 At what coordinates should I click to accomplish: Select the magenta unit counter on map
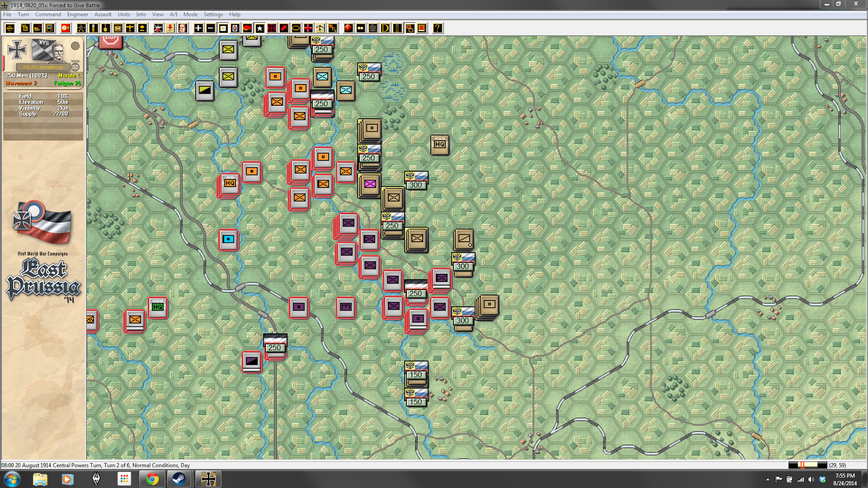tap(370, 184)
